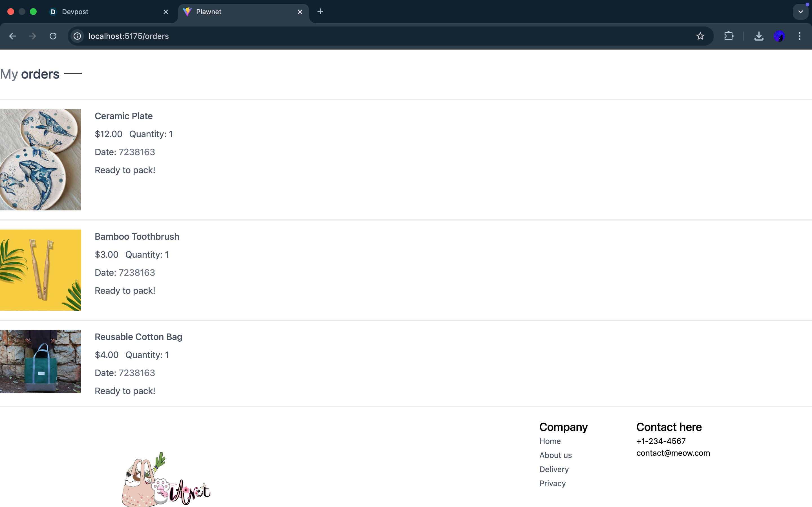812x507 pixels.
Task: Open the Delivery footer link
Action: (x=554, y=470)
